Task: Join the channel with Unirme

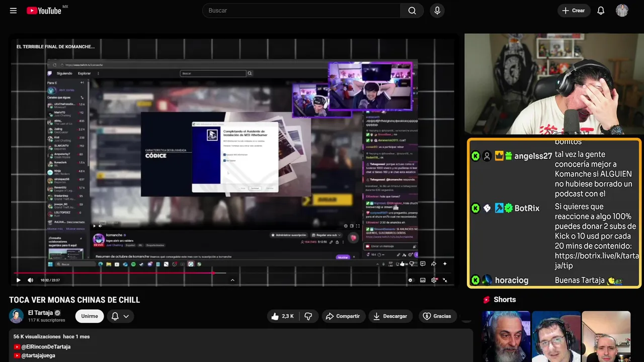Action: click(90, 316)
